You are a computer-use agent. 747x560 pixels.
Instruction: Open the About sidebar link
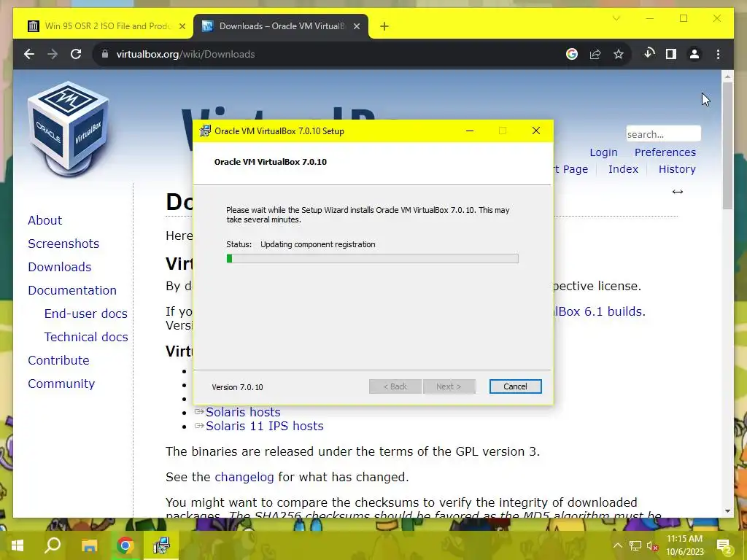tap(44, 220)
